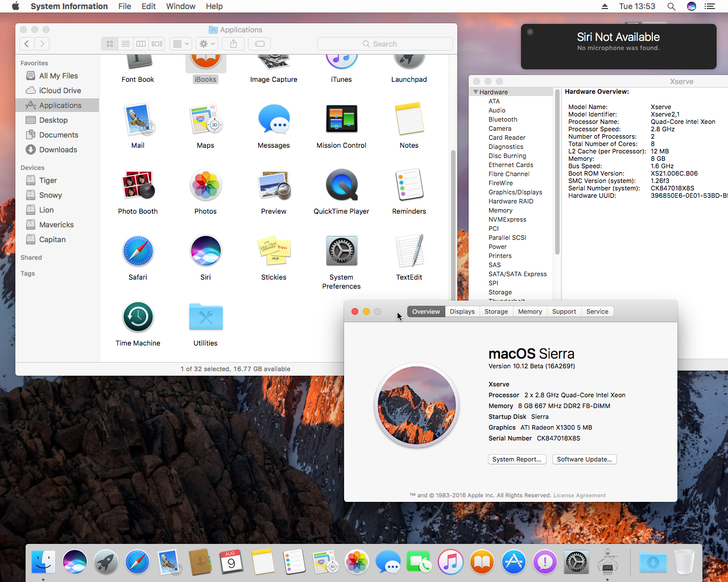Click the Finder icon in the Dock
728x582 pixels.
click(43, 562)
